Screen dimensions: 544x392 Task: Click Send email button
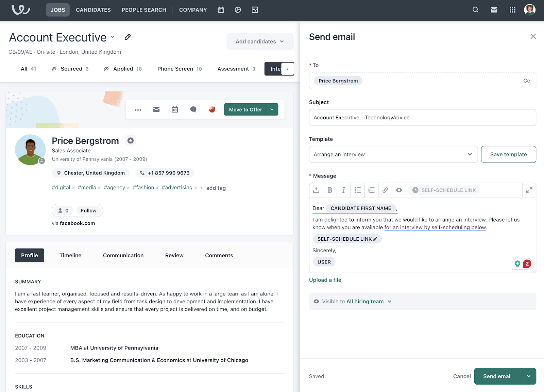tap(497, 376)
